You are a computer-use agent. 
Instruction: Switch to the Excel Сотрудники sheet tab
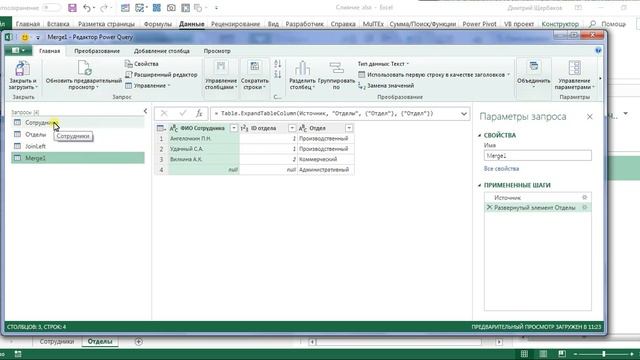57,342
